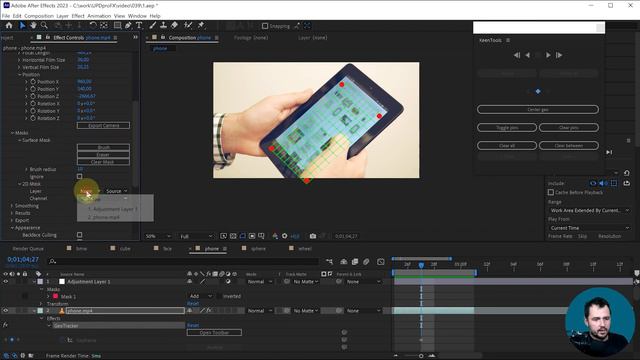Open the Range Work Area dropdown

tap(589, 210)
